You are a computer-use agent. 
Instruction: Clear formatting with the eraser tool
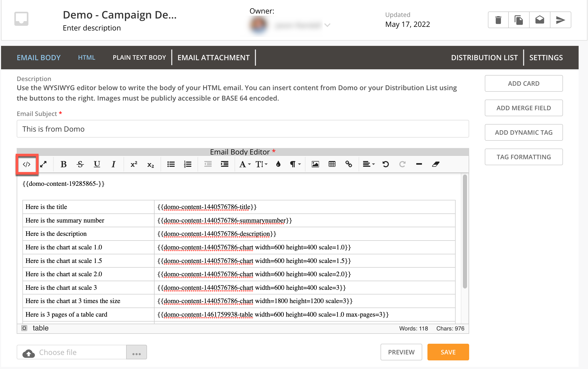[436, 164]
